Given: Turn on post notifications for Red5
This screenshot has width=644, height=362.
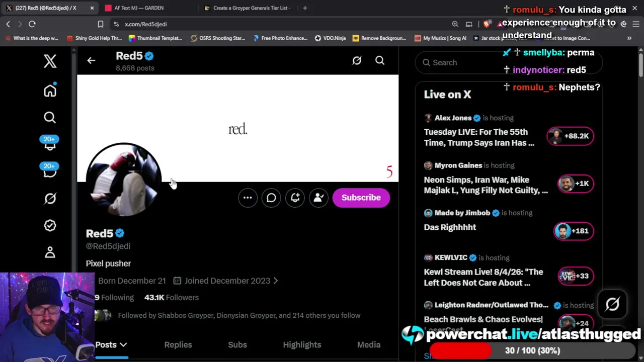Looking at the screenshot, I should coord(295,198).
